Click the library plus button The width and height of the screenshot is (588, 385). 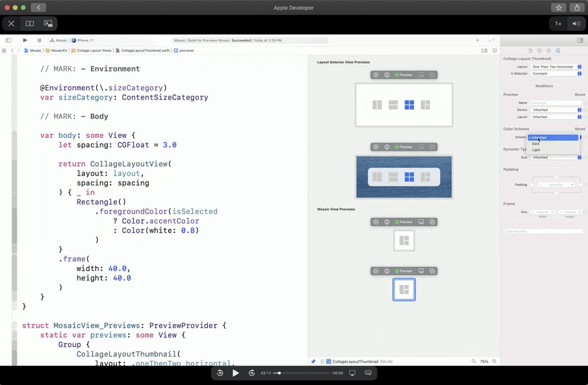click(477, 40)
